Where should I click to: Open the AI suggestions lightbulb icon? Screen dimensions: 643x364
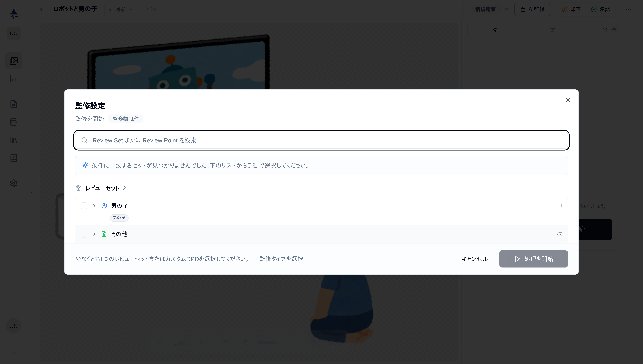point(495,30)
